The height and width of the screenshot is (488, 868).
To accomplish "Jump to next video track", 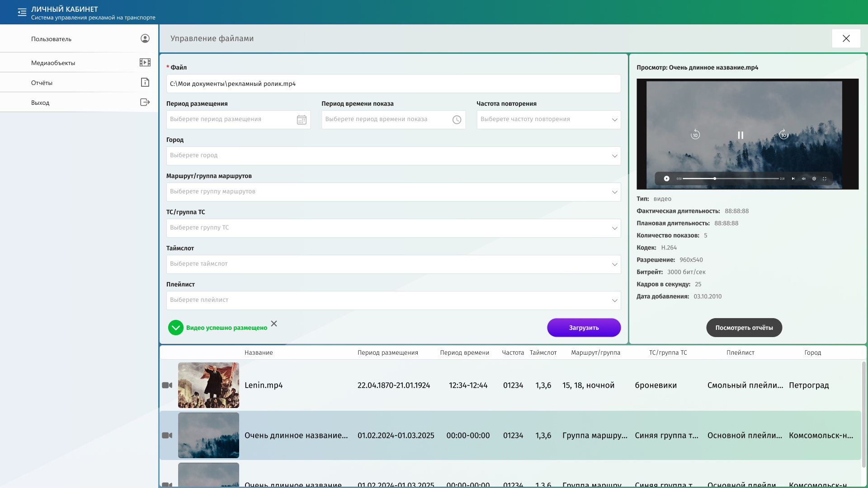I will (793, 178).
